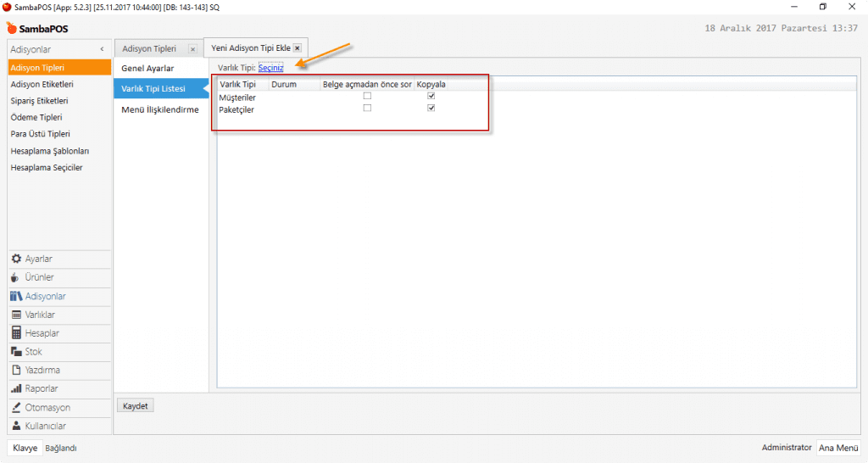Open Ayarlar section via gear icon
The width and height of the screenshot is (868, 463).
point(16,259)
